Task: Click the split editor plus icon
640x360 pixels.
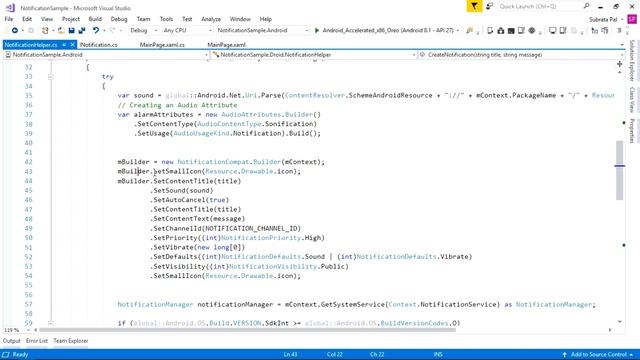Action: [x=620, y=64]
